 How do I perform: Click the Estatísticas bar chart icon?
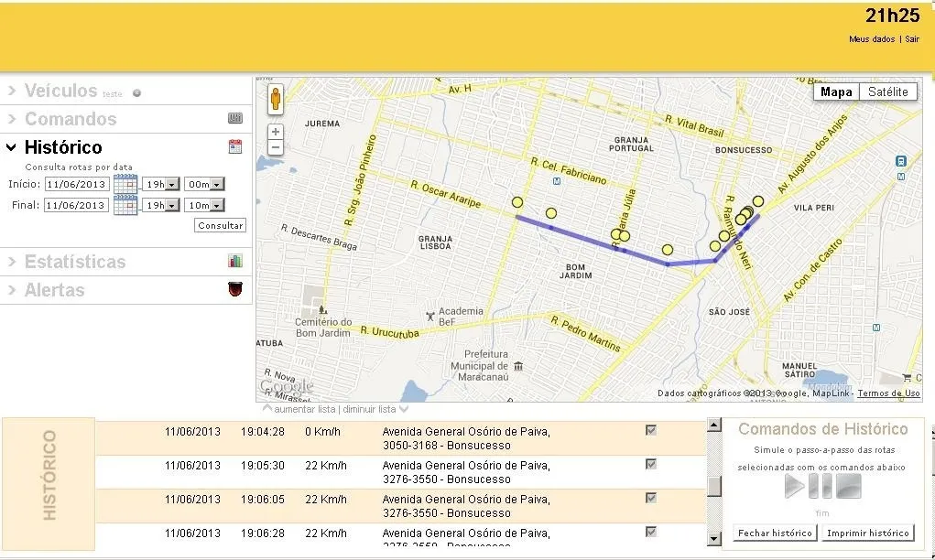pyautogui.click(x=235, y=261)
